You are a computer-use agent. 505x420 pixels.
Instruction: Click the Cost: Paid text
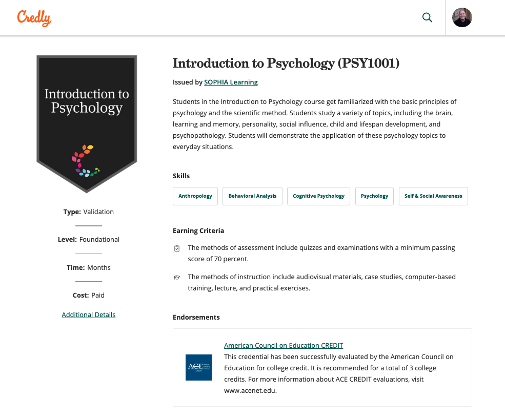[x=89, y=295]
